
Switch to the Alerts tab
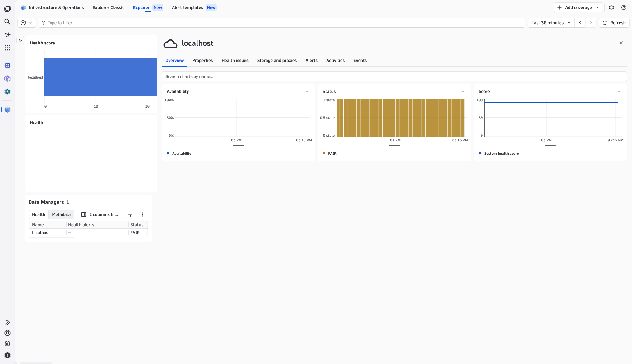point(311,60)
